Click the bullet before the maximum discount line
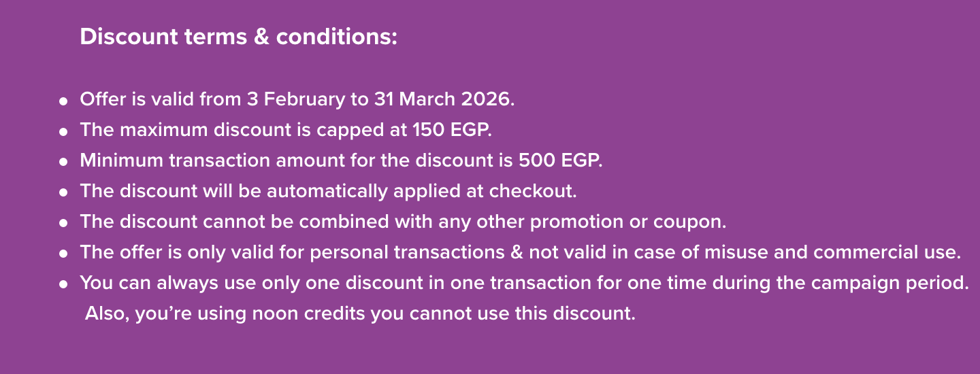This screenshot has width=980, height=374. [x=63, y=131]
